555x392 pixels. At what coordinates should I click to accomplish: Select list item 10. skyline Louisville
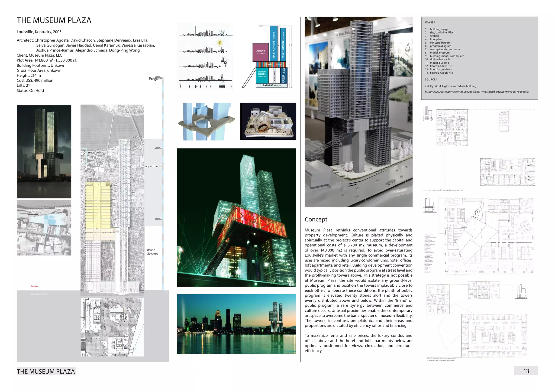click(438, 59)
